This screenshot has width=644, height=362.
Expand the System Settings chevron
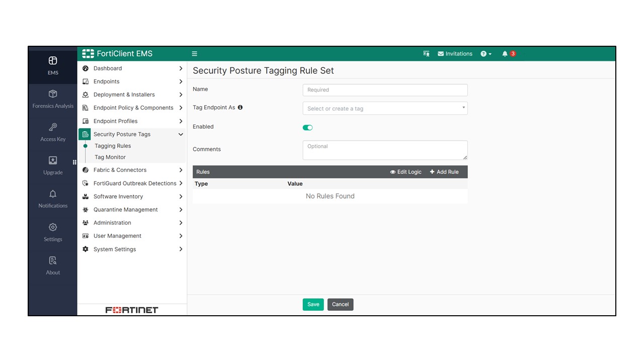(181, 249)
